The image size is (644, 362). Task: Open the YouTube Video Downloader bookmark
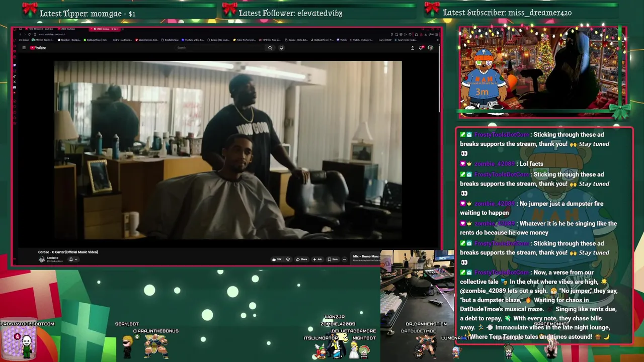193,40
